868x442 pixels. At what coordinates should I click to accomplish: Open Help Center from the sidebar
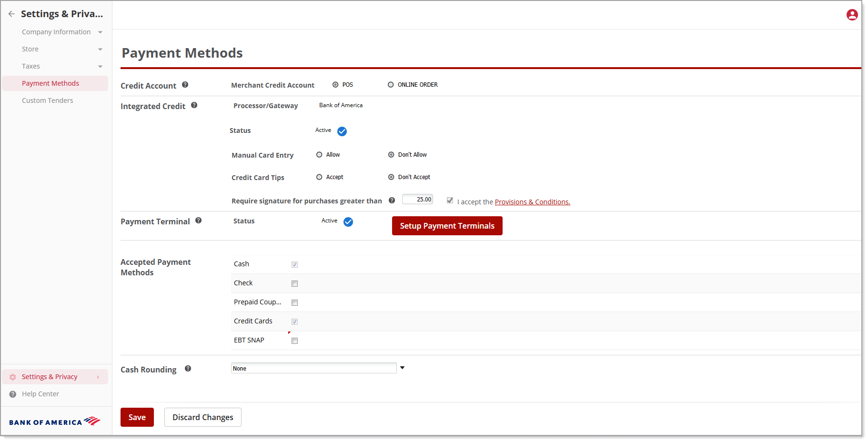point(40,393)
